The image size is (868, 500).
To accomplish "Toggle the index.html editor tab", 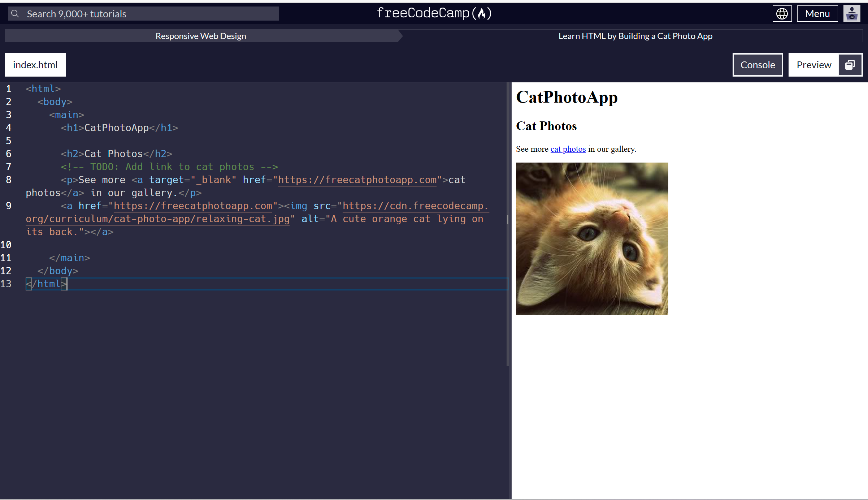I will (35, 65).
